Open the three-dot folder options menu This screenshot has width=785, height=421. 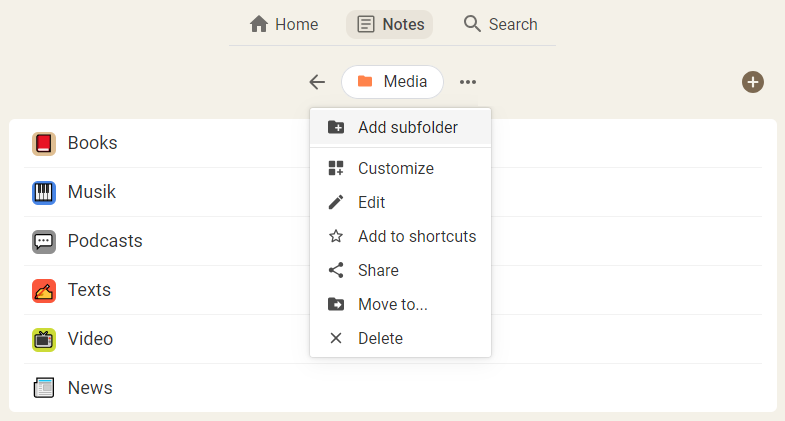(468, 82)
